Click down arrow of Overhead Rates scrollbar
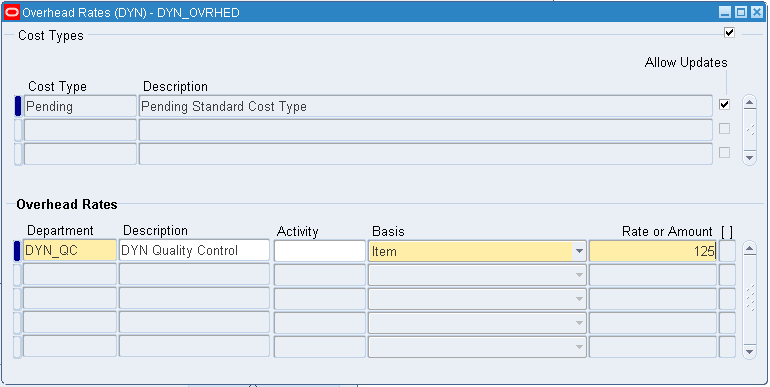This screenshot has height=387, width=770. [x=749, y=352]
